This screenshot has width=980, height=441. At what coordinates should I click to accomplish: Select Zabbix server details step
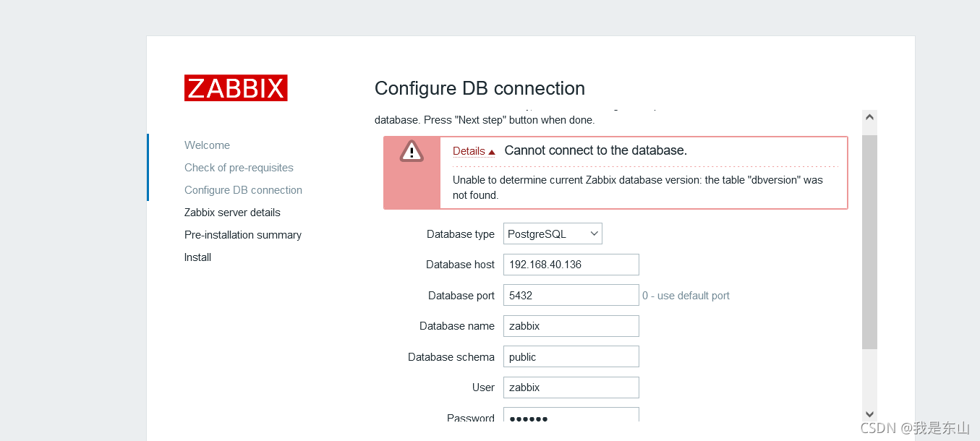pyautogui.click(x=232, y=213)
